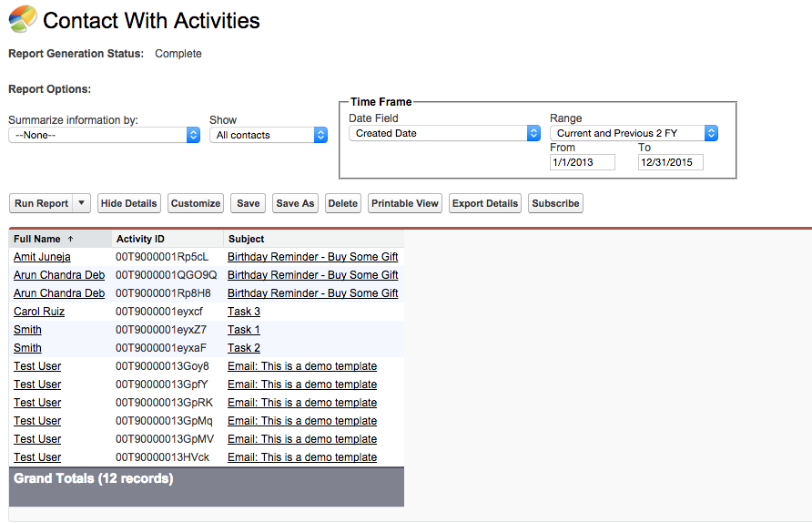Click the To date field 12/31/2015
812x523 pixels.
[671, 162]
